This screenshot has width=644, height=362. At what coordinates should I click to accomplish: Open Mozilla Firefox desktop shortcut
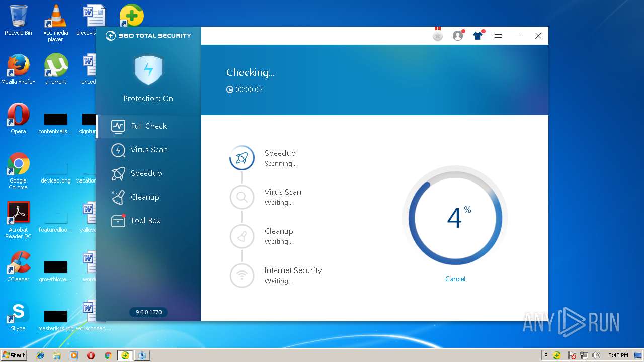18,69
